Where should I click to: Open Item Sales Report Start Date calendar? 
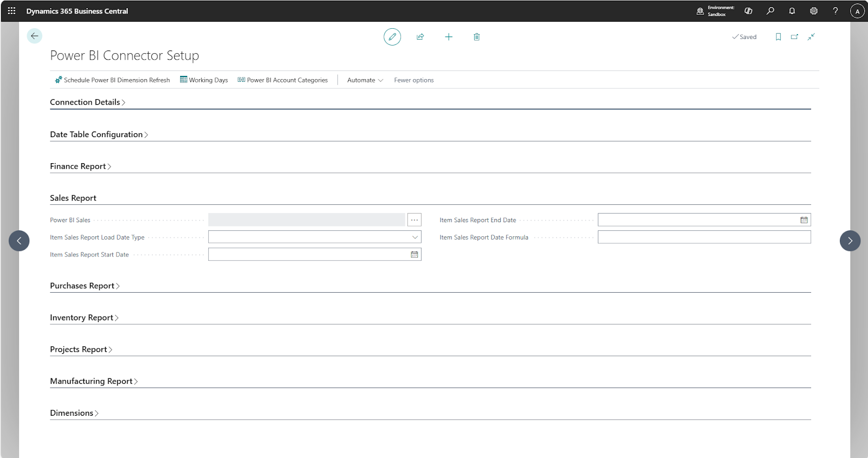[x=414, y=254]
